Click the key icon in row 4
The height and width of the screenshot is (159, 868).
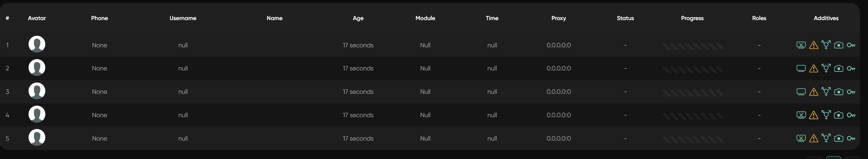[851, 115]
